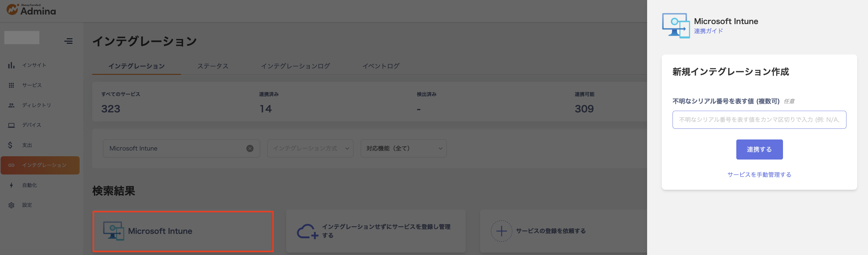Switch to the インテグレーションログ tab
This screenshot has height=255, width=868.
click(x=295, y=66)
